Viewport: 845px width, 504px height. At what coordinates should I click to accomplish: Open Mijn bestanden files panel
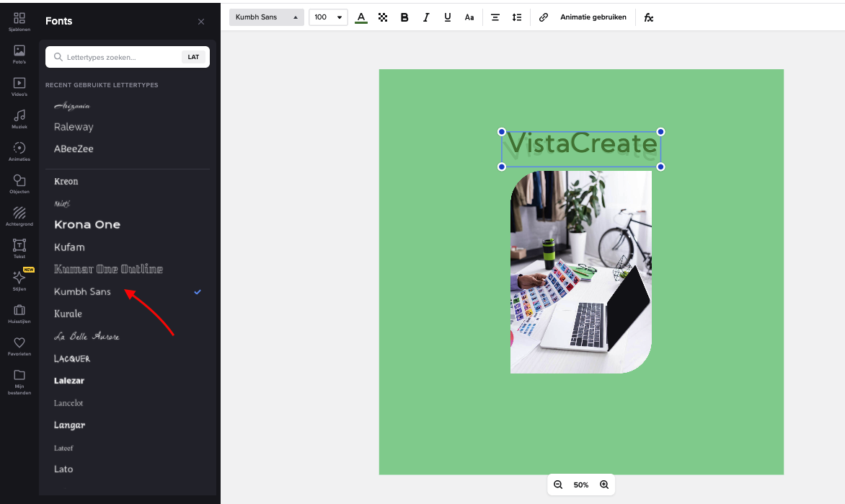[x=19, y=381]
